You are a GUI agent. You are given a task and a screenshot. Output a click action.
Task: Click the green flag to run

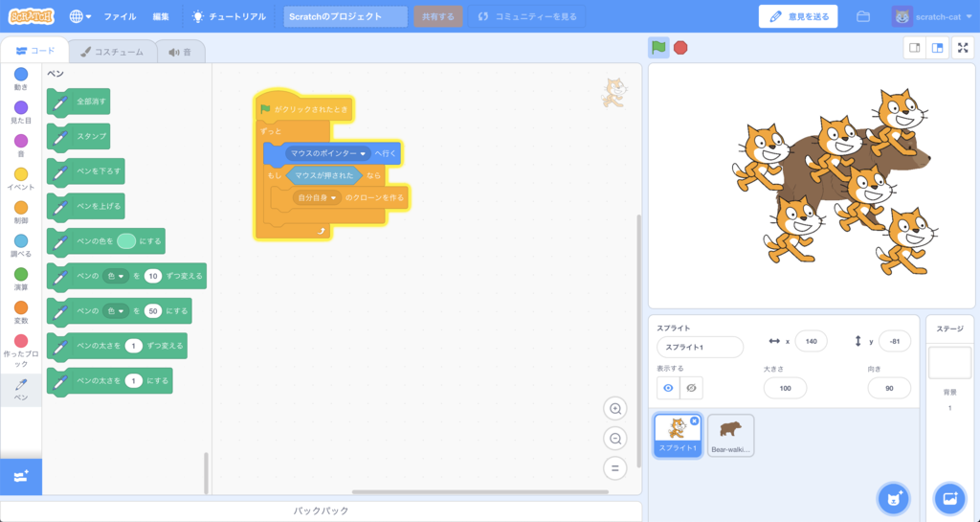click(658, 48)
